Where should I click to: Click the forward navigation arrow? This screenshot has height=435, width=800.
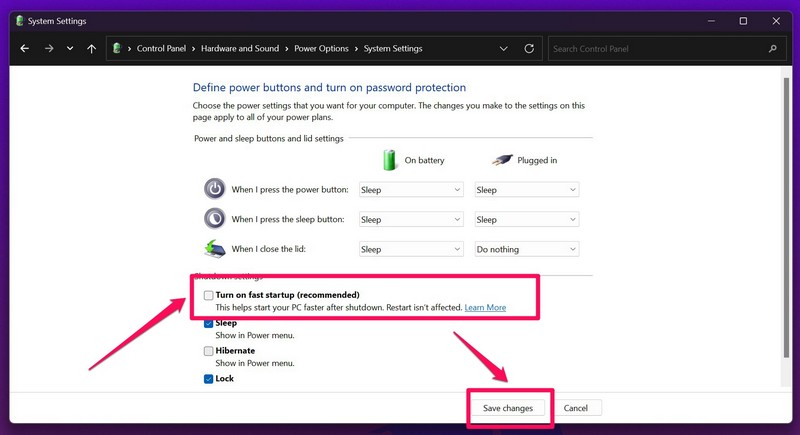pyautogui.click(x=49, y=48)
